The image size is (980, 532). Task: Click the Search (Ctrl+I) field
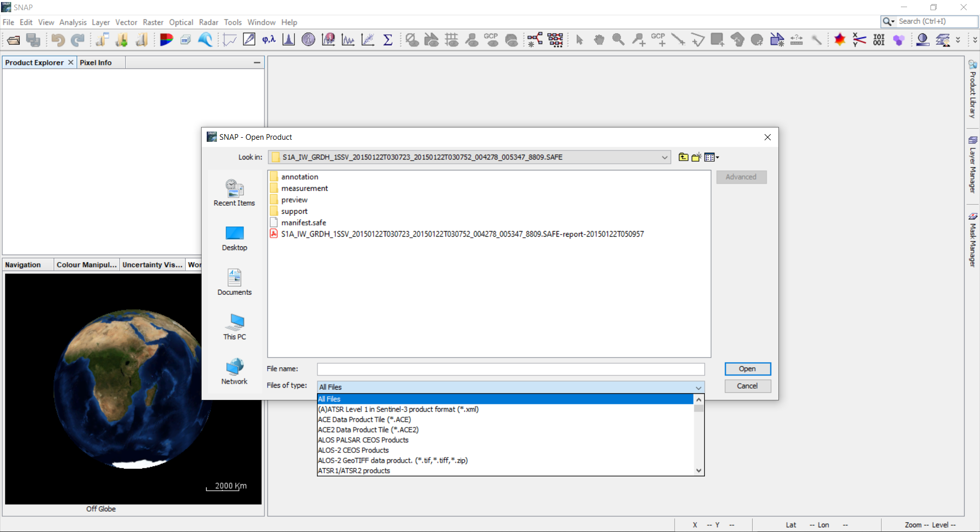pyautogui.click(x=937, y=21)
